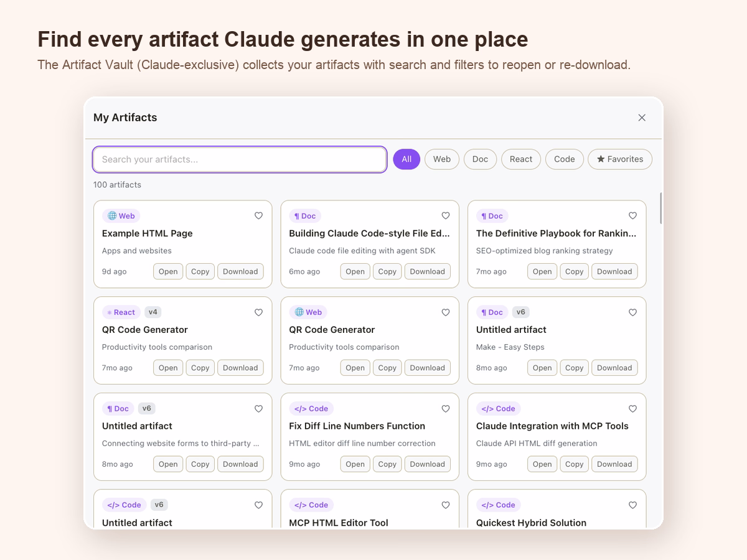Favorite The Definitive Playbook for Rankin... artifact

tap(632, 216)
